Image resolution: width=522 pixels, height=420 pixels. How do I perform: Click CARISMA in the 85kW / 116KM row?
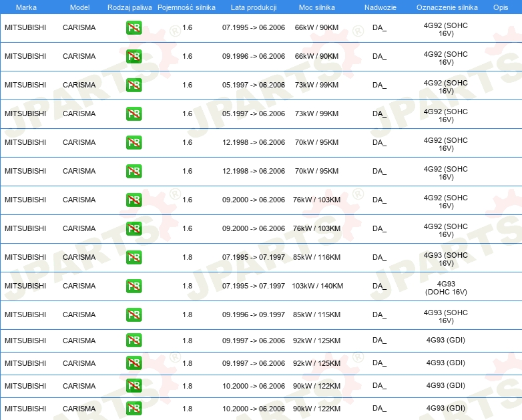(x=79, y=258)
